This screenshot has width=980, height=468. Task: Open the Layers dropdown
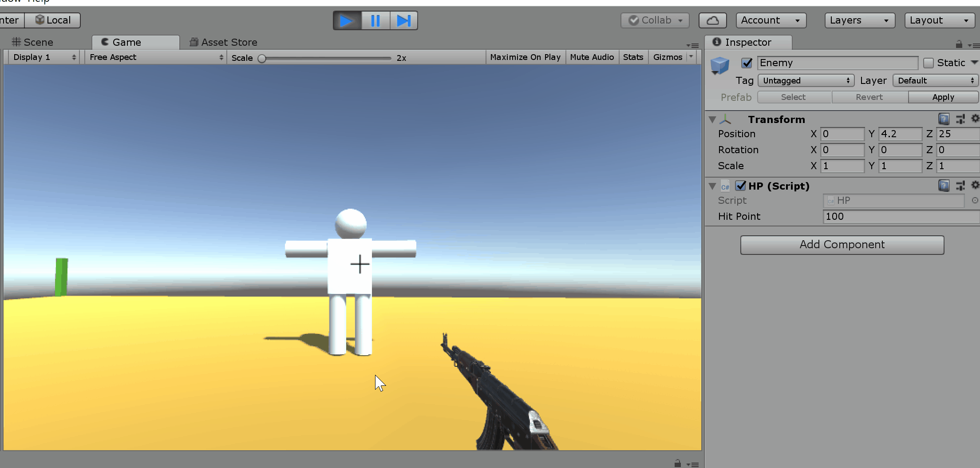point(859,20)
